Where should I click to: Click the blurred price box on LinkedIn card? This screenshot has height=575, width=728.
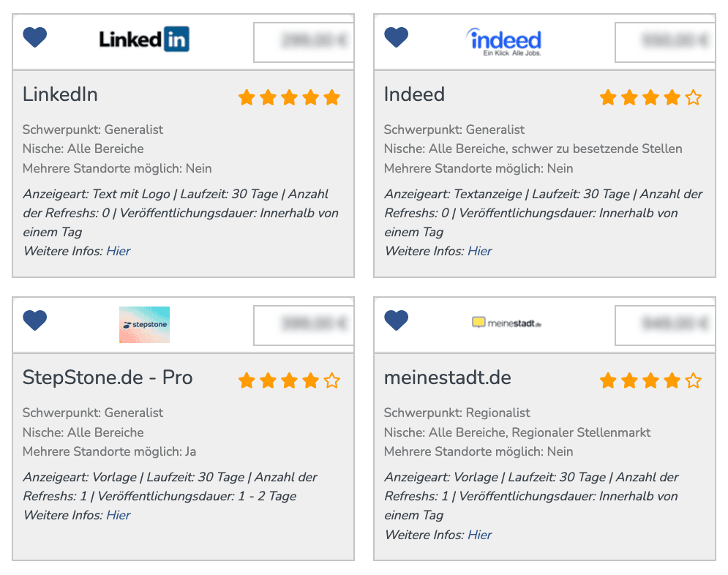click(x=304, y=42)
